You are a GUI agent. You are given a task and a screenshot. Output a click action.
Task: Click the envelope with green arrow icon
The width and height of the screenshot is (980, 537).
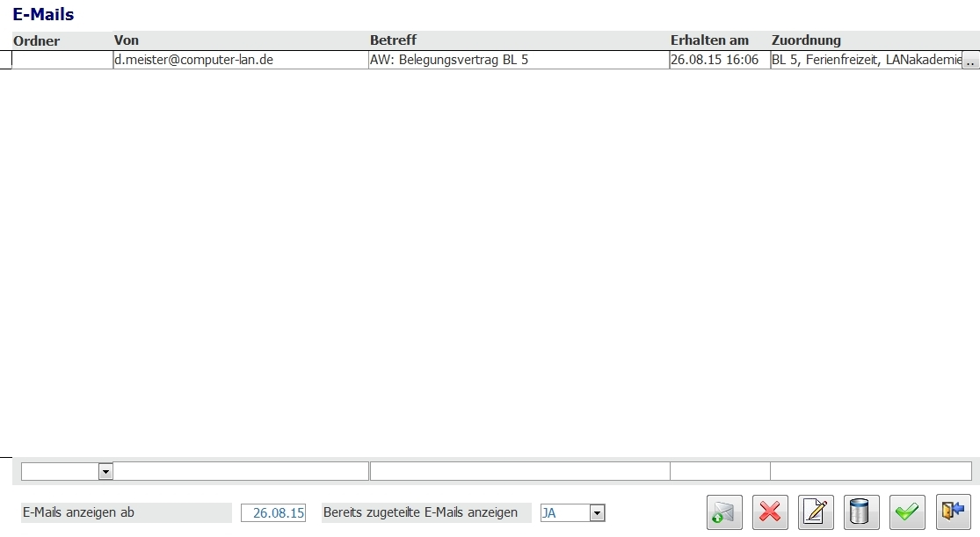point(725,512)
